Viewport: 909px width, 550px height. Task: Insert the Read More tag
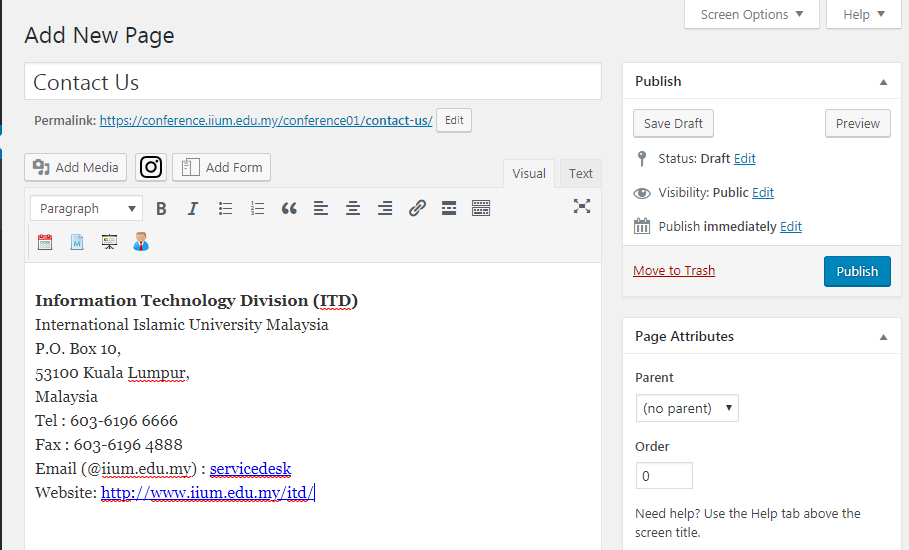[449, 209]
